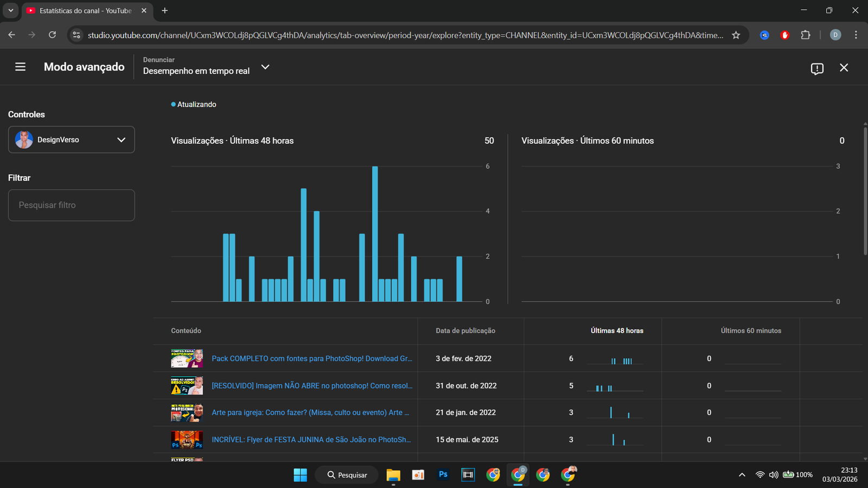The height and width of the screenshot is (488, 868).
Task: Open File Explorer from the taskbar
Action: [x=393, y=475]
